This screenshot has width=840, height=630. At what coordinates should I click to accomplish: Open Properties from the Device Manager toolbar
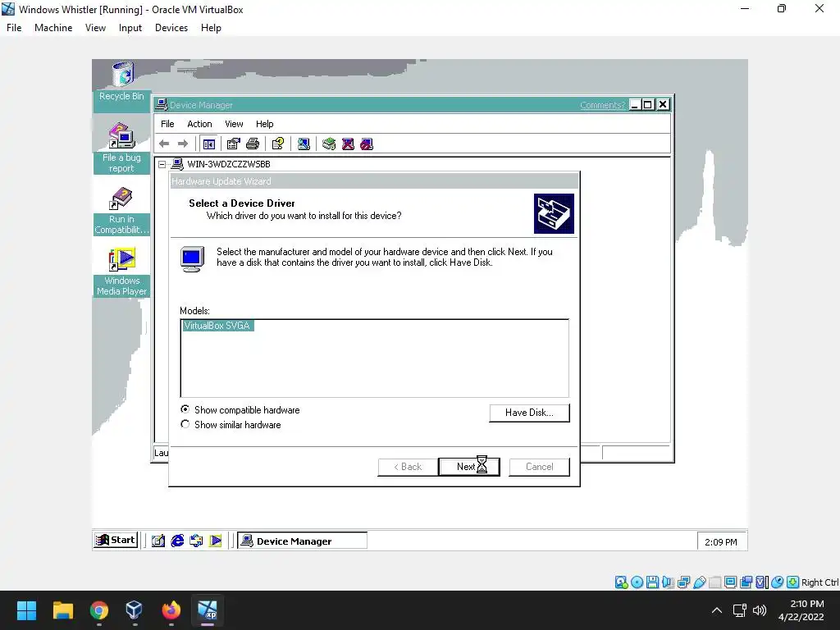pyautogui.click(x=233, y=144)
